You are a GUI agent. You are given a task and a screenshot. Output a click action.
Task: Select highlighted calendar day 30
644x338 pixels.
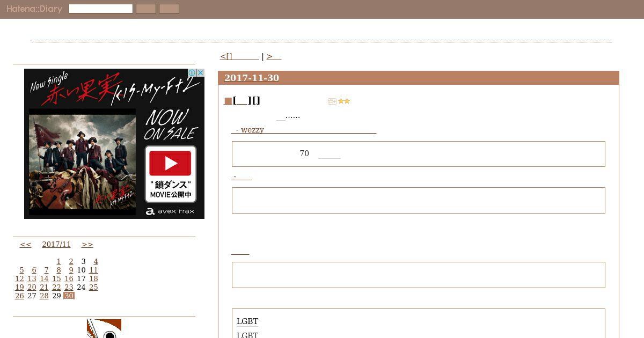click(69, 296)
